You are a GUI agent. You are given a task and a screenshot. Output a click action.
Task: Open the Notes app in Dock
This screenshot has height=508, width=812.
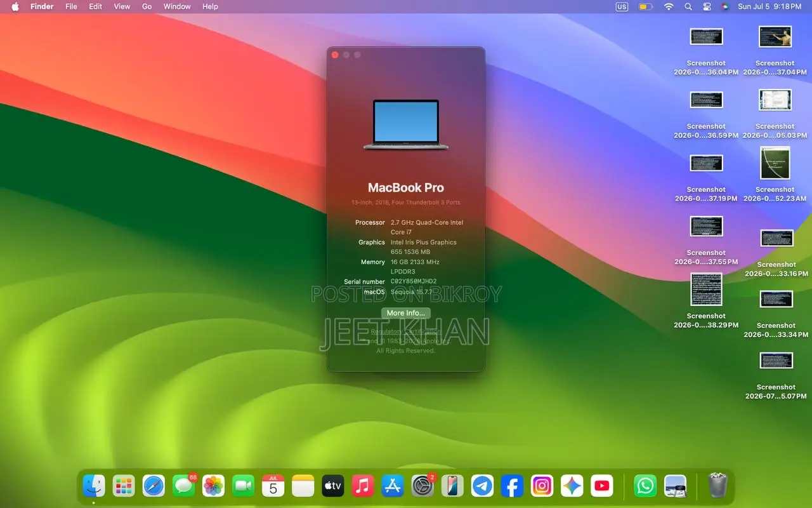(x=303, y=486)
